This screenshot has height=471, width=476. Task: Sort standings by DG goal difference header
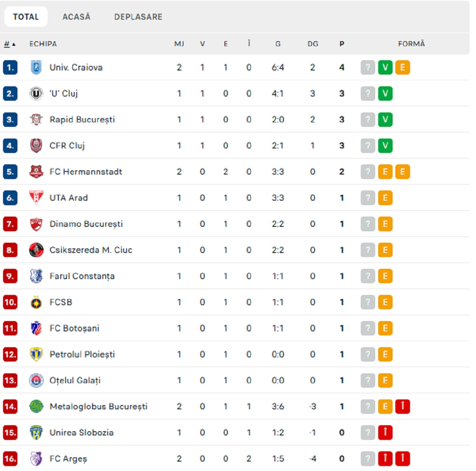(313, 44)
